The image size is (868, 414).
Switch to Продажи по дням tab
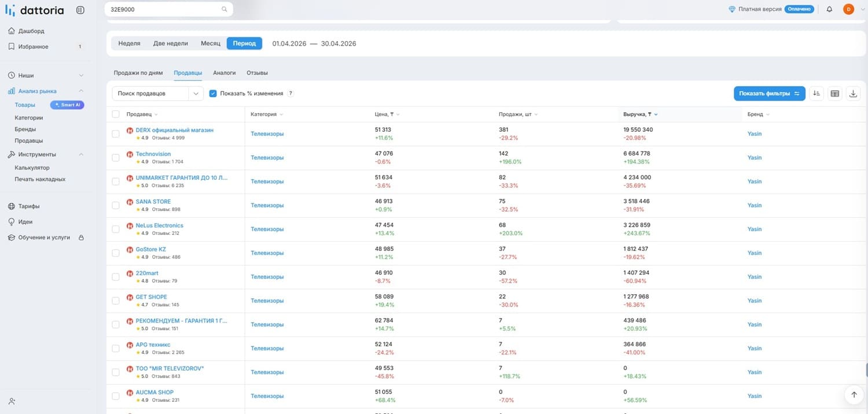coord(138,73)
